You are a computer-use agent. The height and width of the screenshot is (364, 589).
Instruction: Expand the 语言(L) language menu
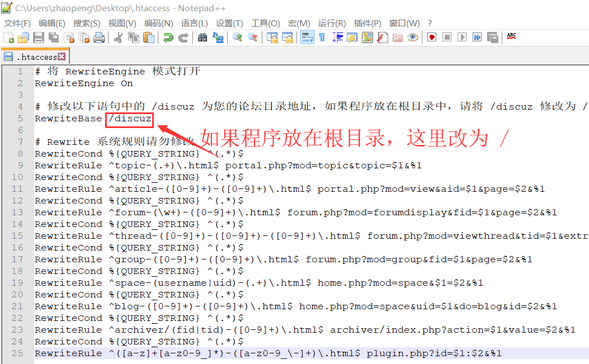(x=194, y=23)
